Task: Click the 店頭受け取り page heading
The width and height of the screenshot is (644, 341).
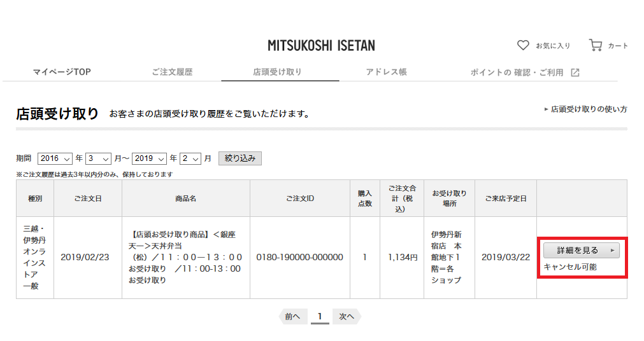Action: pyautogui.click(x=57, y=114)
